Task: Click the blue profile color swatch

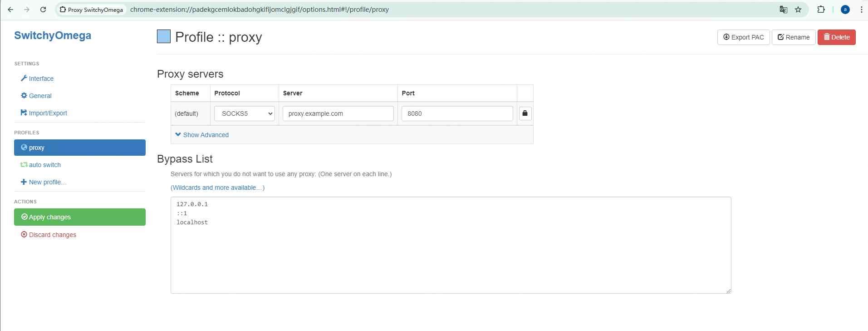Action: point(164,36)
